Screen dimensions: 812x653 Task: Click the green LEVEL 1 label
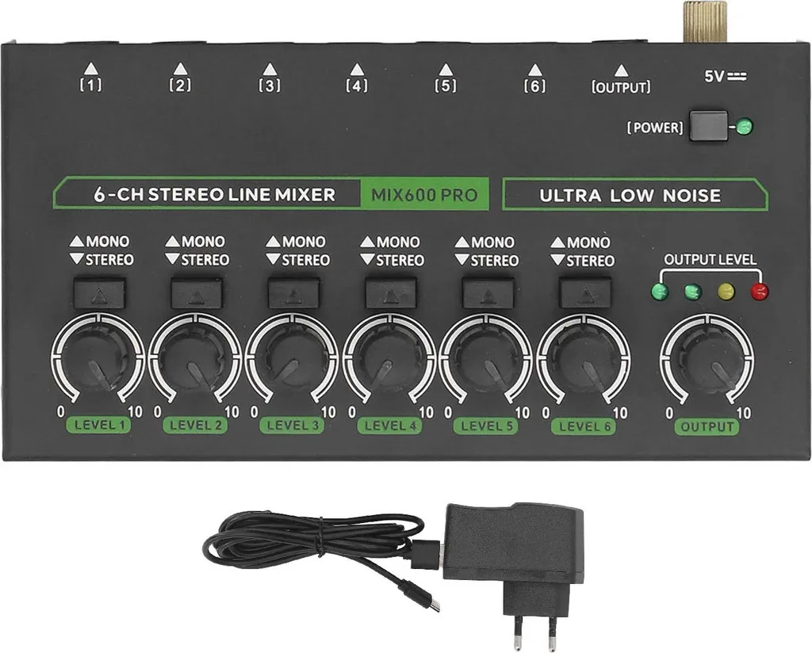[99, 426]
